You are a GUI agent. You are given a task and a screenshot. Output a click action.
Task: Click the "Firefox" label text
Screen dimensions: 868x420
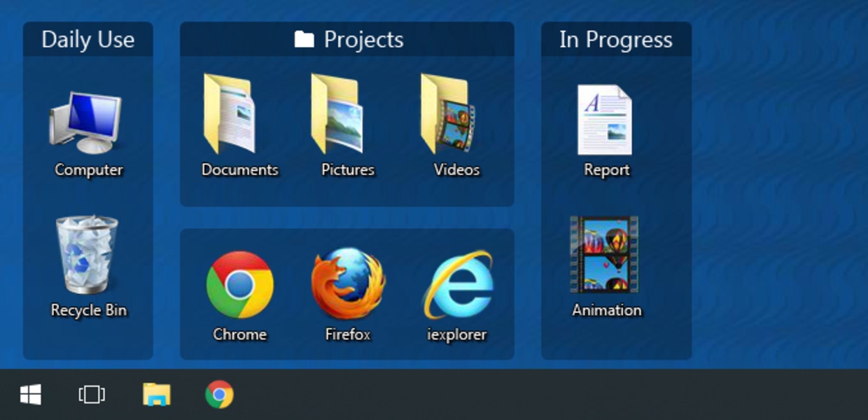pos(348,335)
